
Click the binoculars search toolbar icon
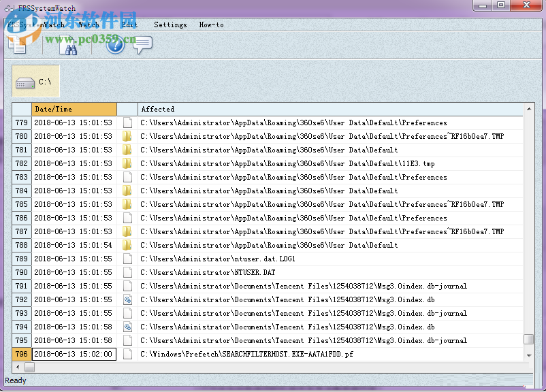pyautogui.click(x=68, y=46)
